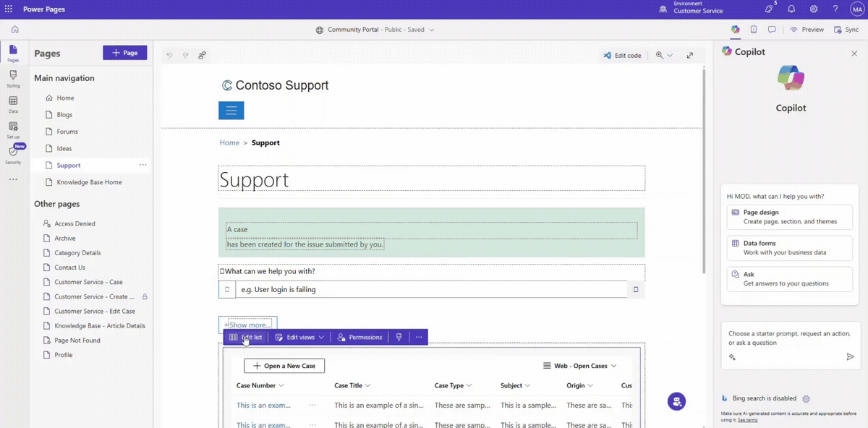The width and height of the screenshot is (868, 428).
Task: Click the support search input field
Action: [x=430, y=289]
